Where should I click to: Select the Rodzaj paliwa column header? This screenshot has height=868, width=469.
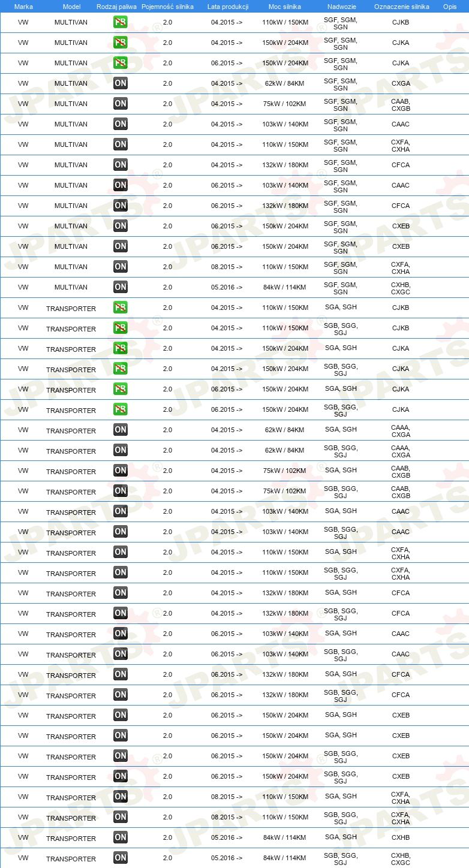click(116, 7)
